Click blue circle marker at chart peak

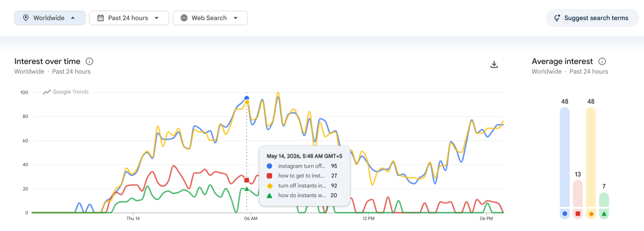(247, 98)
